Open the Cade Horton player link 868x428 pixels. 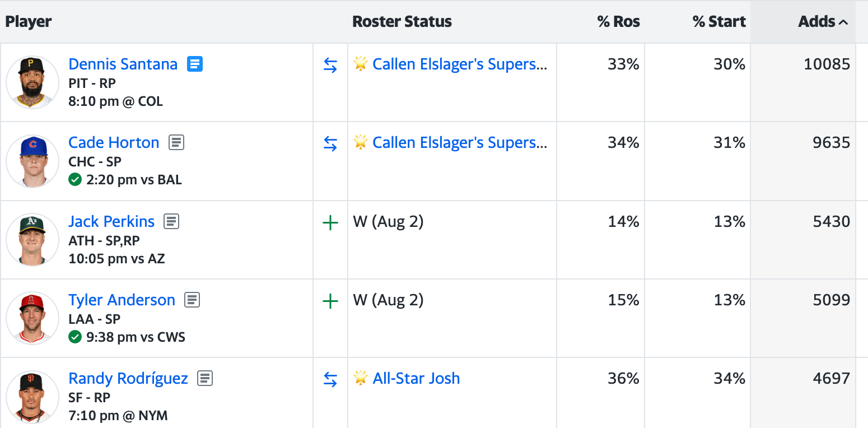point(114,142)
